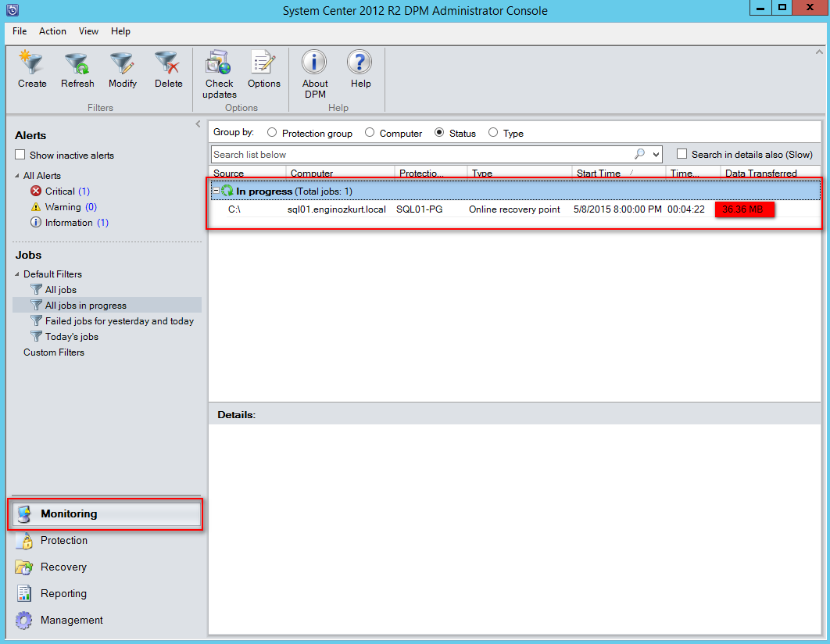The width and height of the screenshot is (830, 644).
Task: Click the Reporting chart icon
Action: (24, 594)
